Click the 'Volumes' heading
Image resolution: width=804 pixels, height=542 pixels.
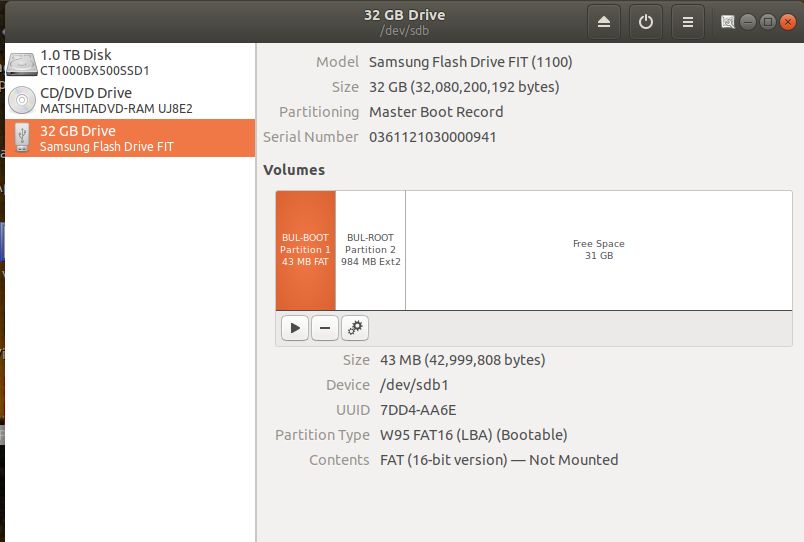[x=294, y=170]
